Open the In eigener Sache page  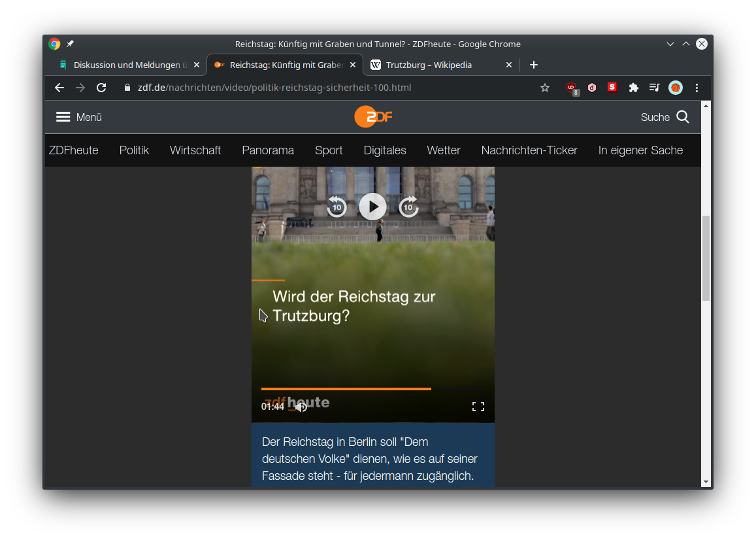tap(641, 150)
